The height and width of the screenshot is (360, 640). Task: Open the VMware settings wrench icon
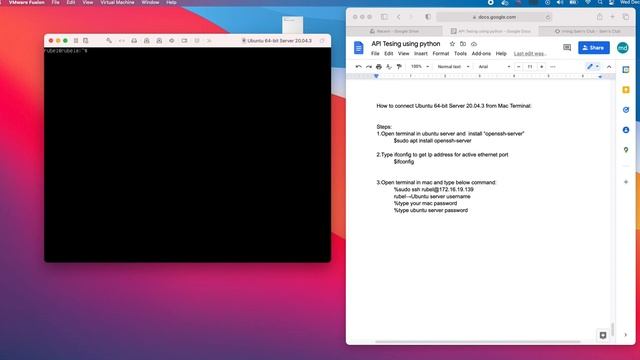pos(109,40)
